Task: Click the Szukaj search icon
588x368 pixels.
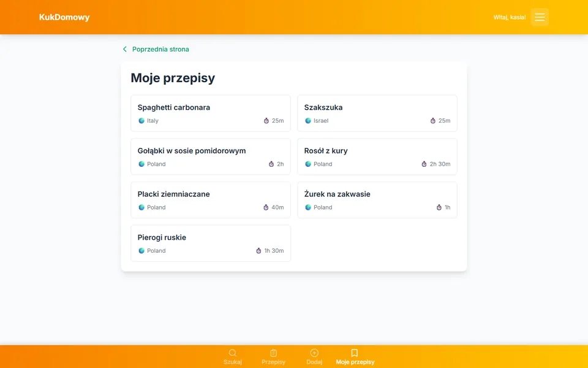Action: pos(233,353)
